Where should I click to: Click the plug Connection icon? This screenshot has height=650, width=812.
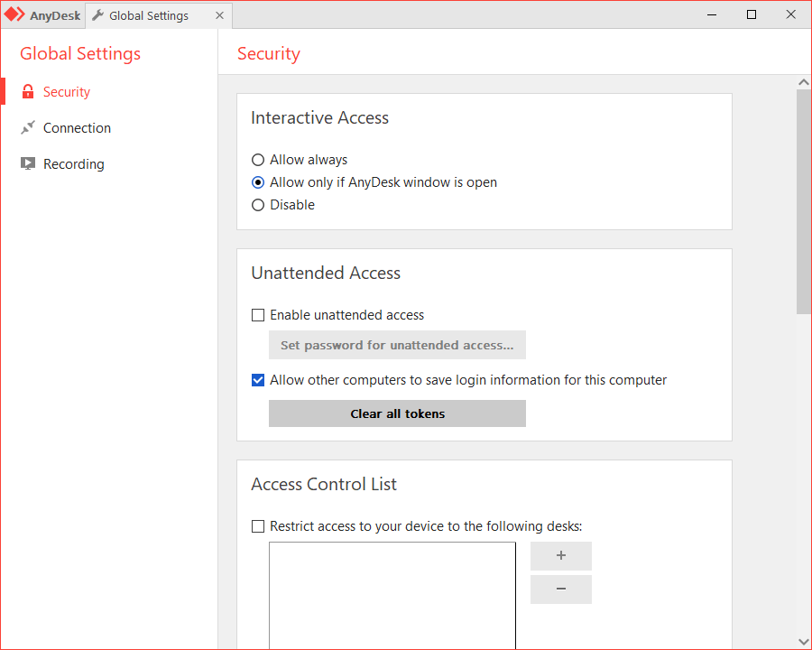click(28, 127)
